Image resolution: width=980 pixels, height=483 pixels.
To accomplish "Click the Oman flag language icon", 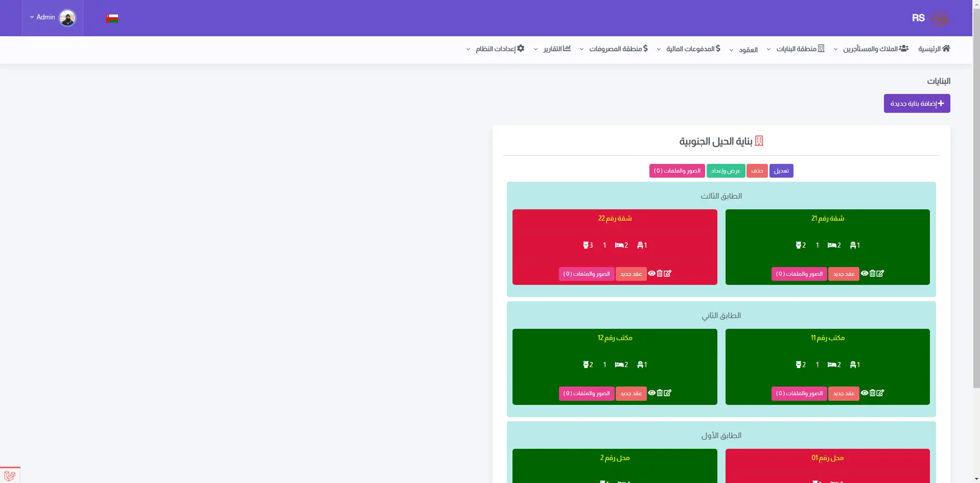I will (112, 18).
